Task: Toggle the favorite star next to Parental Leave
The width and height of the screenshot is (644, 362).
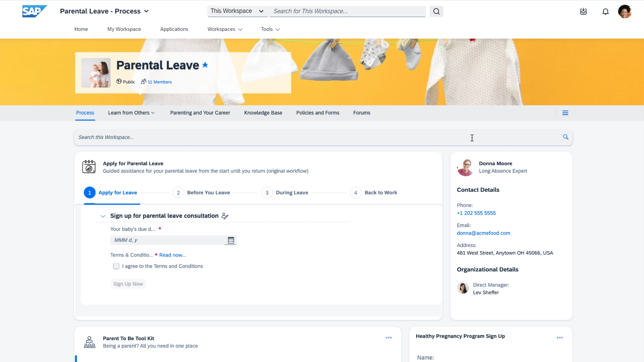Action: pos(205,65)
